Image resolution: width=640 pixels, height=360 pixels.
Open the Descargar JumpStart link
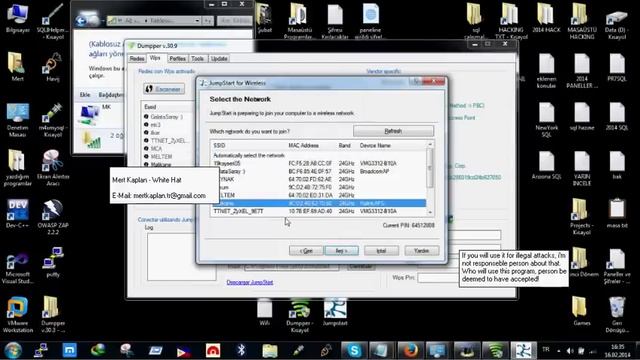click(250, 282)
